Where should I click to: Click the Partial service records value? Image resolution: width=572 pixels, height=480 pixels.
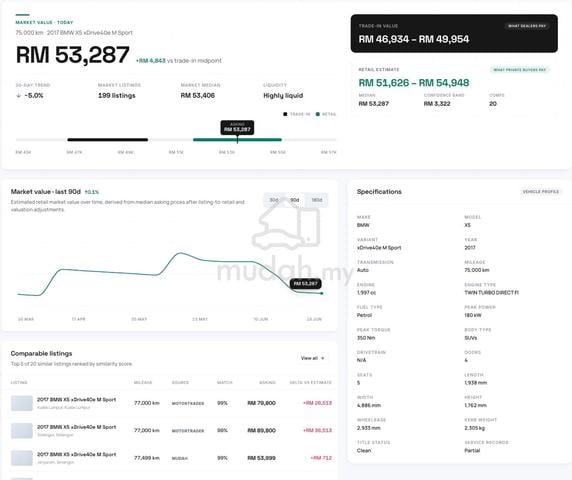pos(472,450)
